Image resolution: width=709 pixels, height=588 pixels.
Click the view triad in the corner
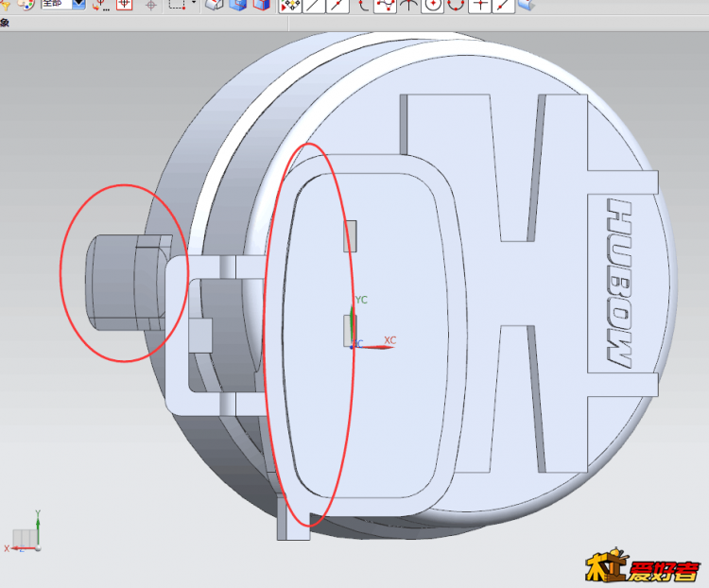25,532
